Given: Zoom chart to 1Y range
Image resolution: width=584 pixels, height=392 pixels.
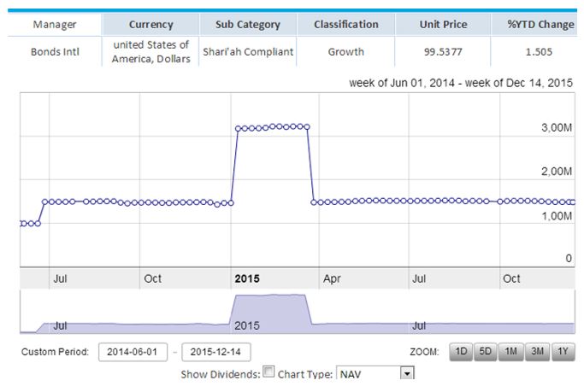Looking at the screenshot, I should point(562,352).
